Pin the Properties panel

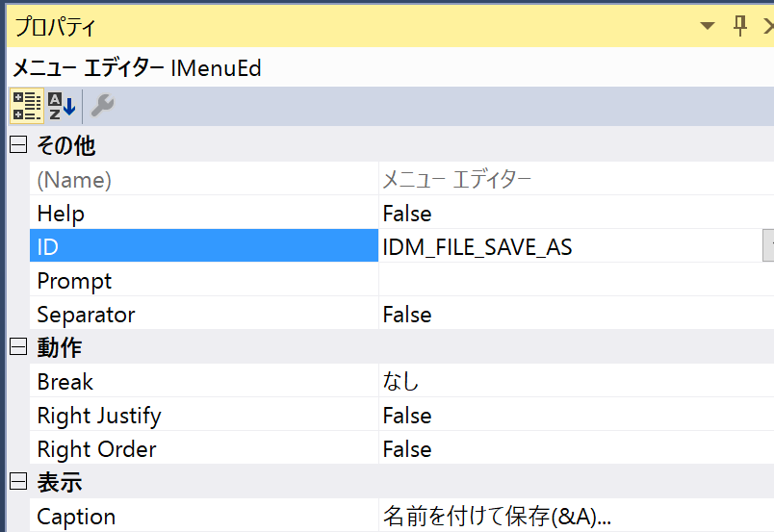point(739,26)
